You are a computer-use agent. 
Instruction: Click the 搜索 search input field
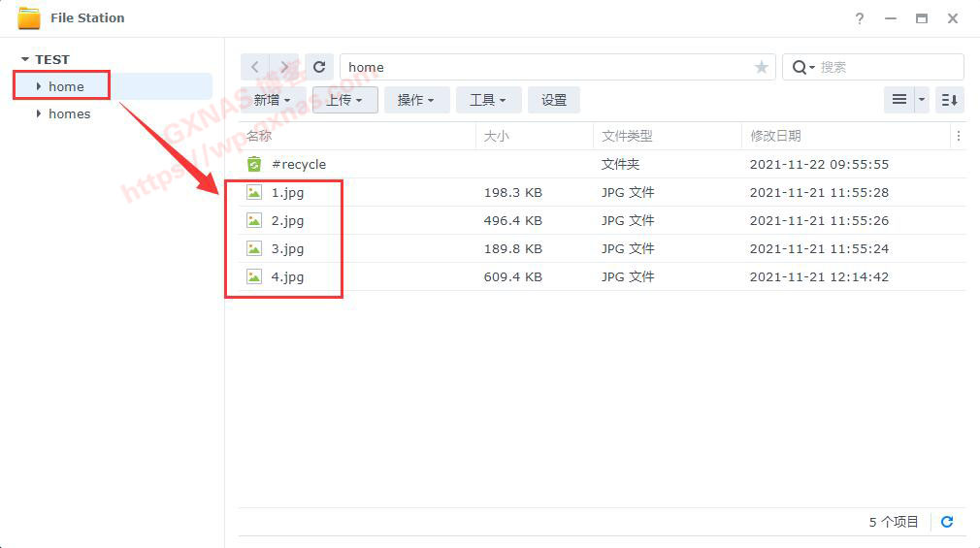pos(887,67)
